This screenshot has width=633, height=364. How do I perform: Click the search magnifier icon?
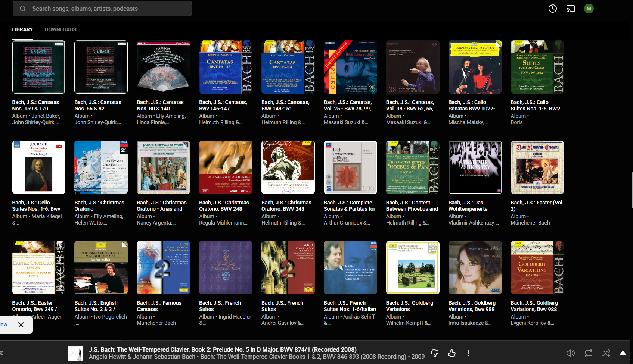(23, 9)
